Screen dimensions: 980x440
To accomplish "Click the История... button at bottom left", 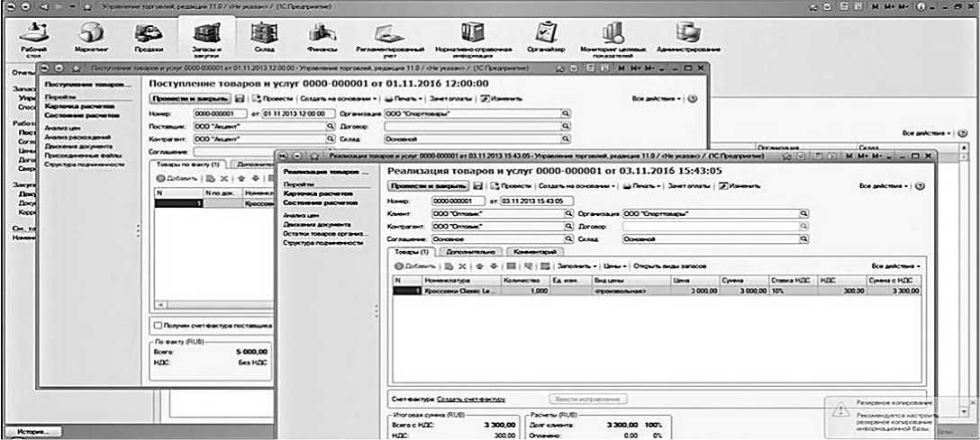I will (33, 432).
